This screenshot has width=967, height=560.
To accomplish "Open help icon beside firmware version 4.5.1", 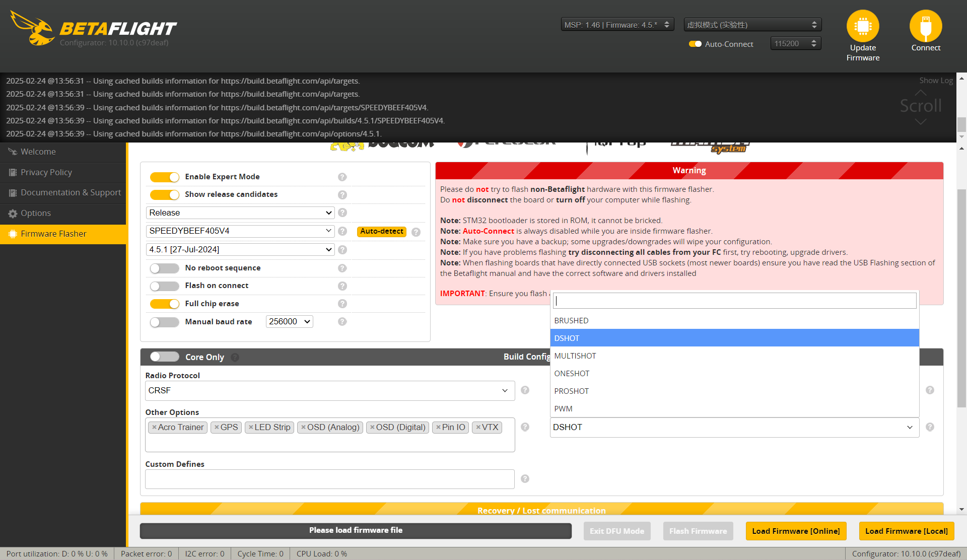I will point(342,250).
